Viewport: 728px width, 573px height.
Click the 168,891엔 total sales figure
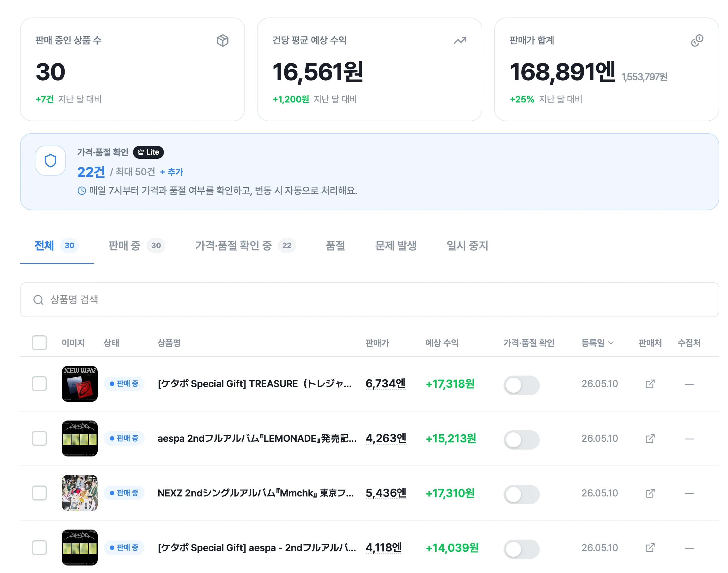pos(563,72)
